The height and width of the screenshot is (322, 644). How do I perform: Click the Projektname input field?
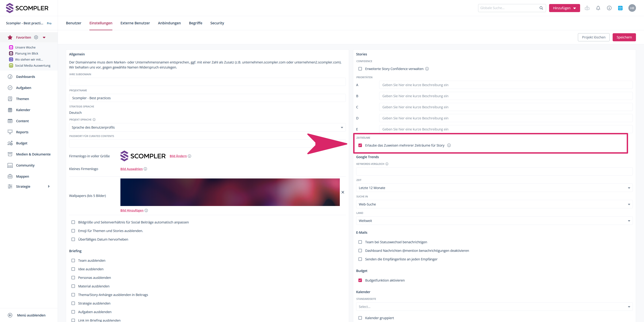207,98
